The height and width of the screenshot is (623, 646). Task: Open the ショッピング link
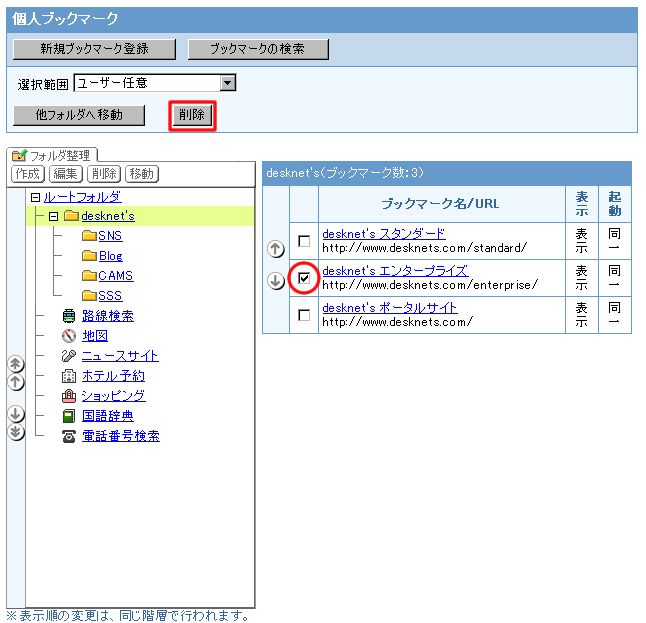click(x=114, y=396)
